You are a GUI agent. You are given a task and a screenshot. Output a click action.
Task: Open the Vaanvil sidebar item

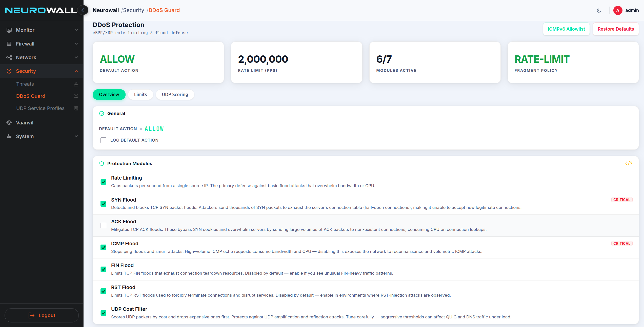coord(42,123)
